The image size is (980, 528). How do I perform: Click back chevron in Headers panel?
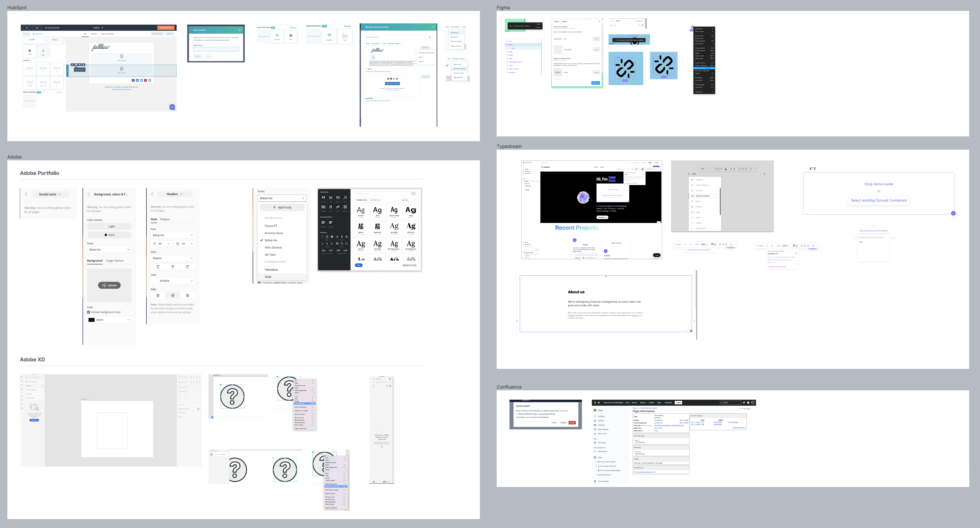click(x=152, y=194)
